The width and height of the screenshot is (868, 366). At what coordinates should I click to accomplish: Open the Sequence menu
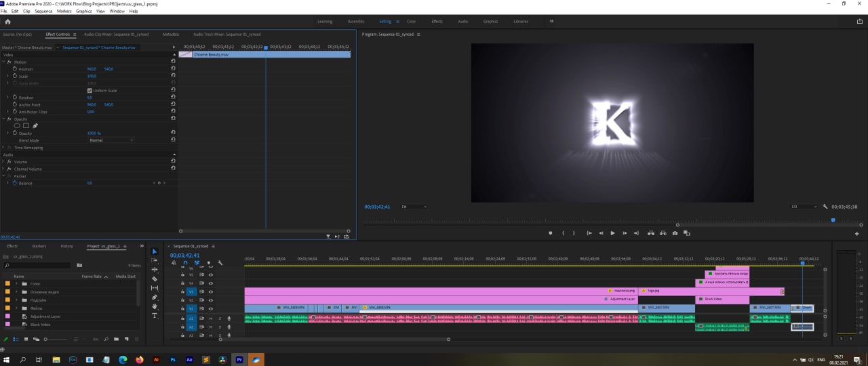point(43,12)
